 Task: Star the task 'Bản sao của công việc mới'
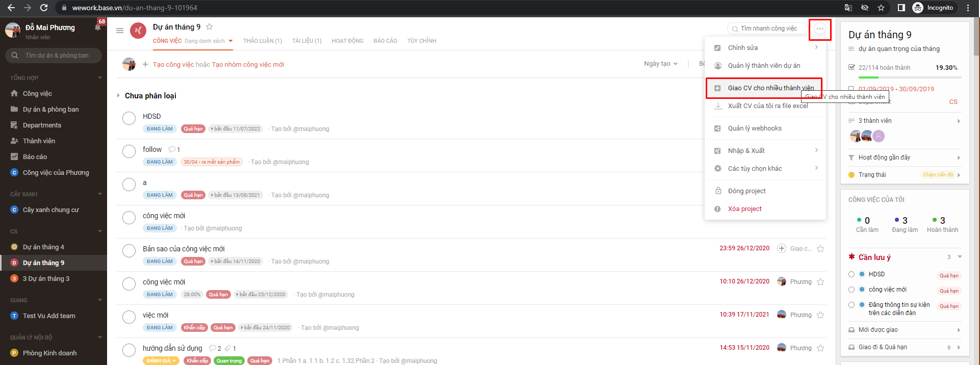(x=820, y=249)
